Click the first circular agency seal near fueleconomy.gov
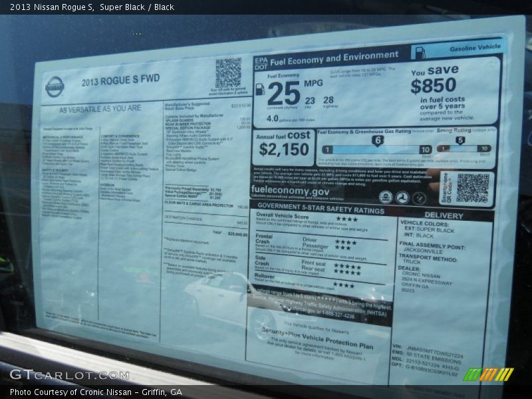 click(386, 197)
